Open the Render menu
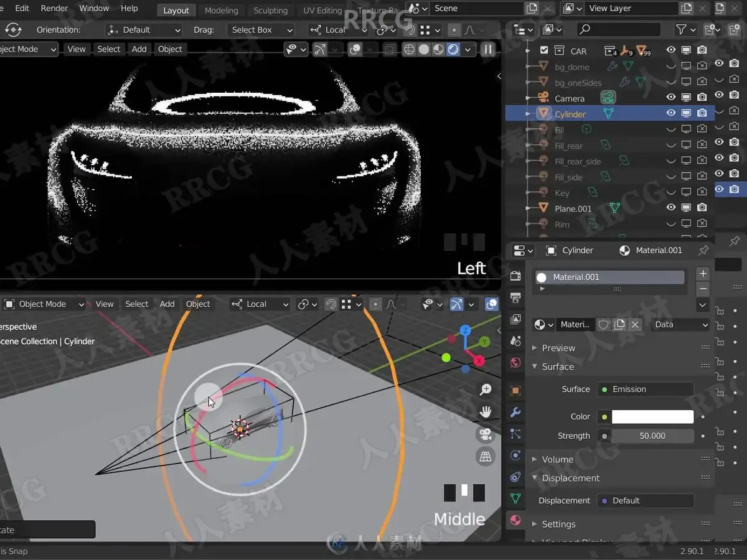The width and height of the screenshot is (747, 560). pos(54,8)
